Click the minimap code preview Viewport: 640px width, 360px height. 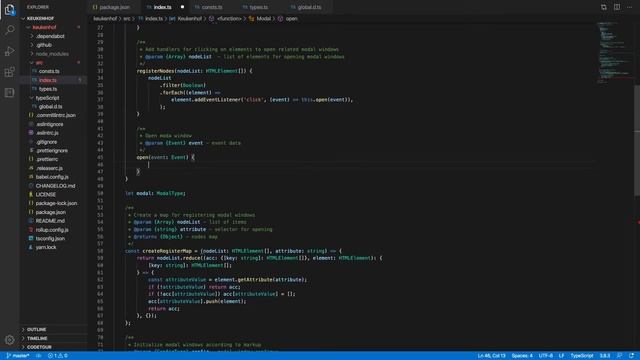(x=615, y=52)
